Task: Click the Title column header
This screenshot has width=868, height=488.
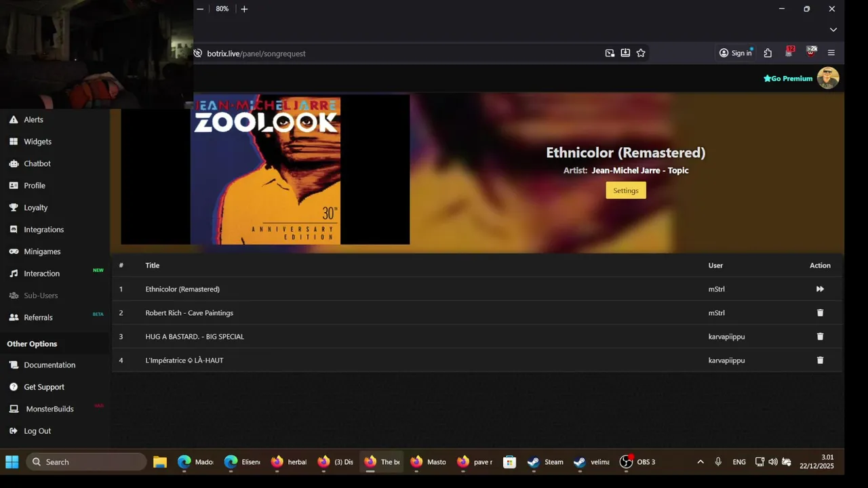Action: pos(153,266)
